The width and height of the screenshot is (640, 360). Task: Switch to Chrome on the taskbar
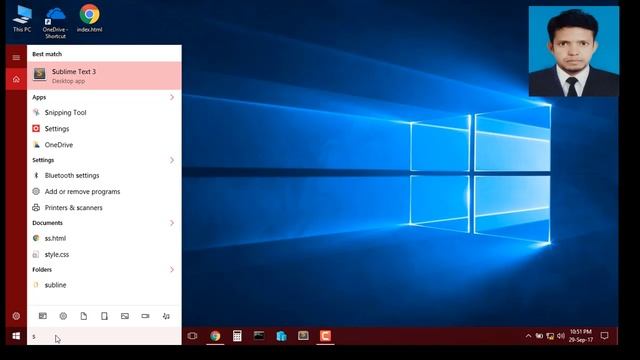tap(215, 336)
